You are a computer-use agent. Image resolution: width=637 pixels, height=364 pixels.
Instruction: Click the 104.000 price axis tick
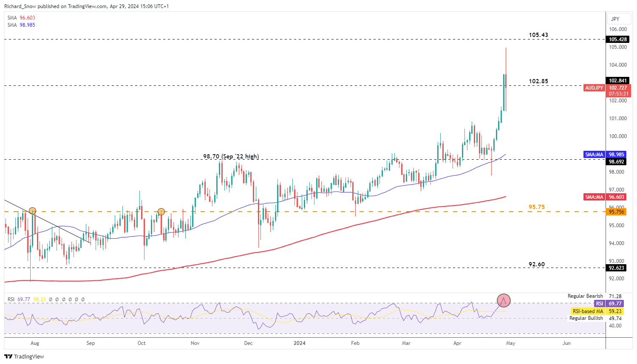[x=618, y=65]
